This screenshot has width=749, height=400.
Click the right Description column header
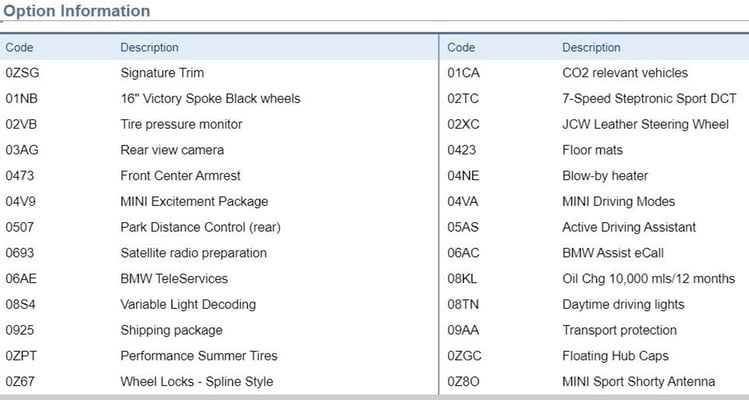tap(591, 47)
